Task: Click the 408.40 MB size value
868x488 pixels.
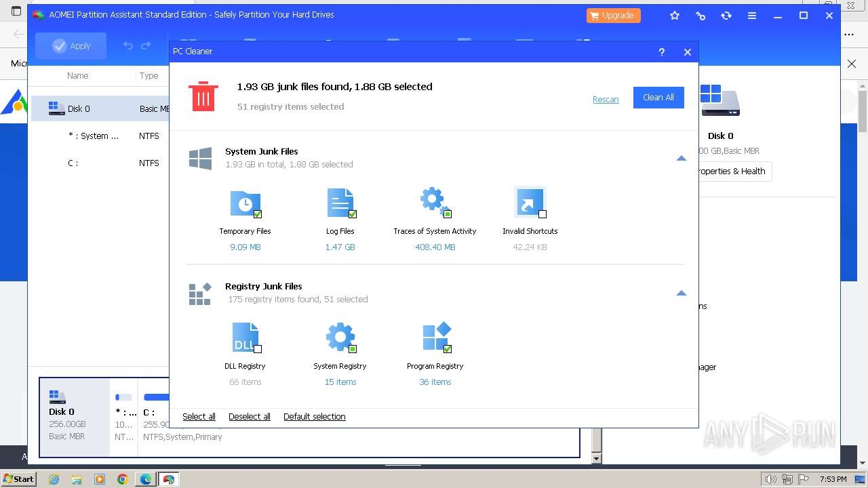Action: pos(435,247)
